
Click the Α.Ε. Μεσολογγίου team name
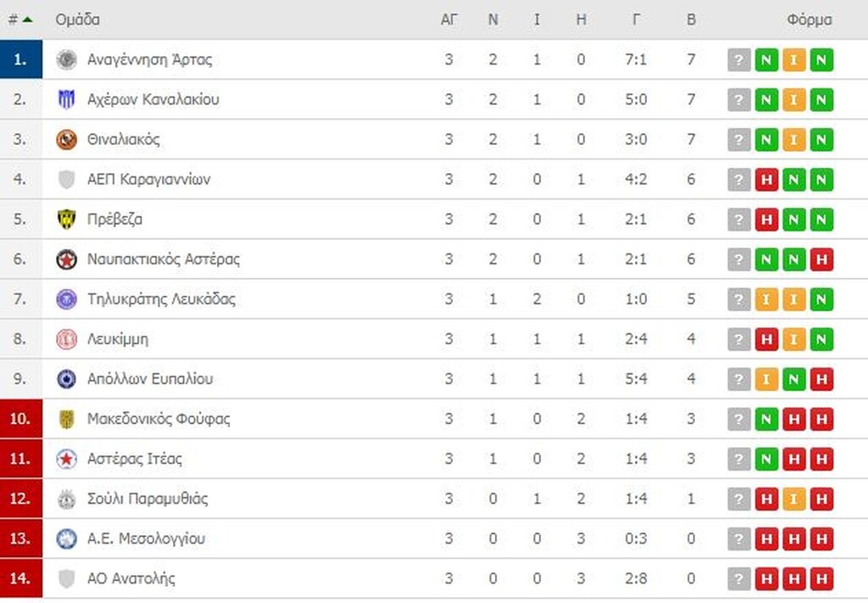tap(146, 539)
